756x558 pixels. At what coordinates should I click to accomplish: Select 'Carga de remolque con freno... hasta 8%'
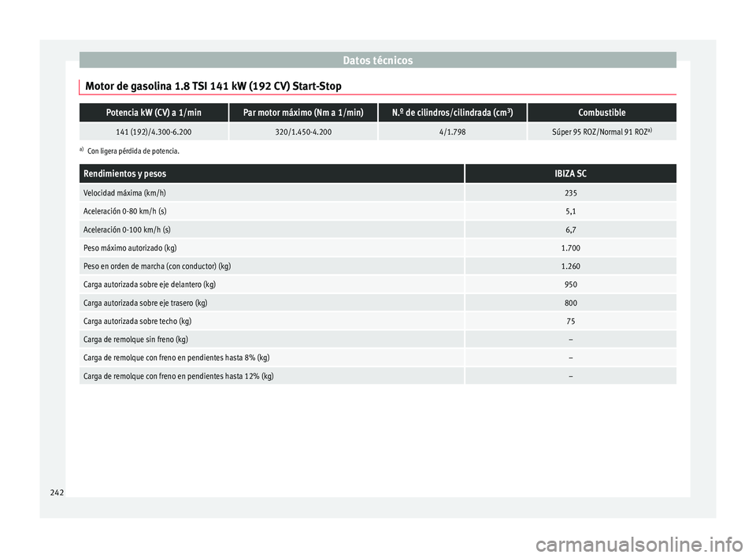[x=176, y=358]
